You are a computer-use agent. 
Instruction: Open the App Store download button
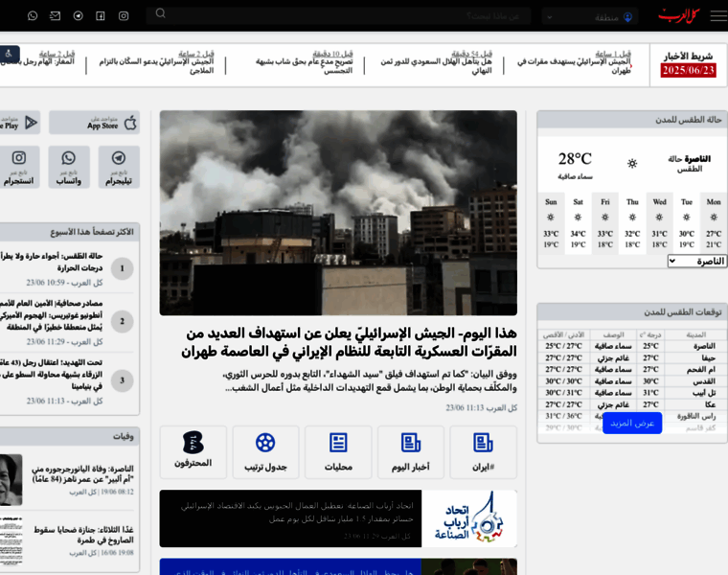point(94,123)
